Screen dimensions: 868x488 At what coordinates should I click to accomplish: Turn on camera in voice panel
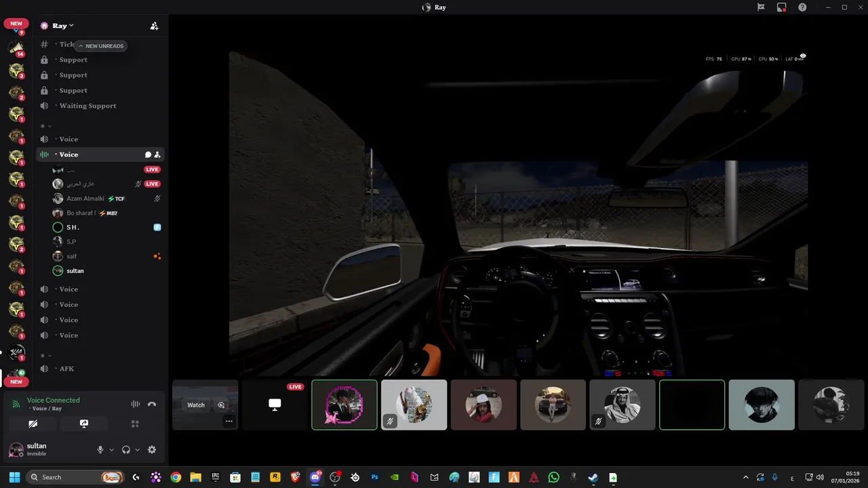[x=33, y=424]
